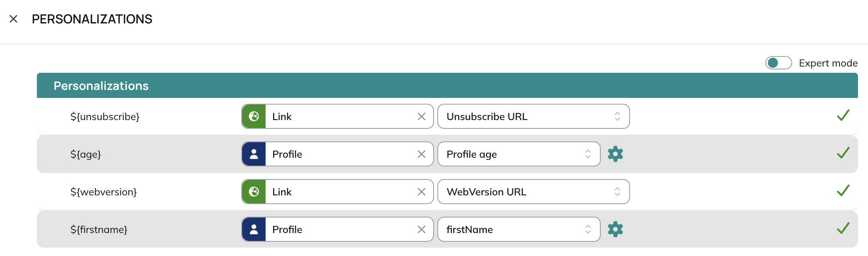Click the green globe icon for ${webversion}
The image size is (868, 256).
click(254, 192)
